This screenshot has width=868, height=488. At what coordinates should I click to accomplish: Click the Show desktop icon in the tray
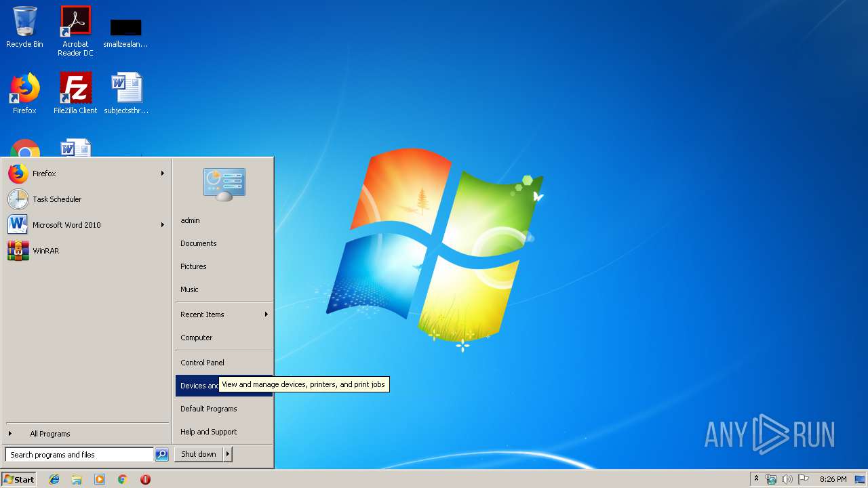pos(860,479)
